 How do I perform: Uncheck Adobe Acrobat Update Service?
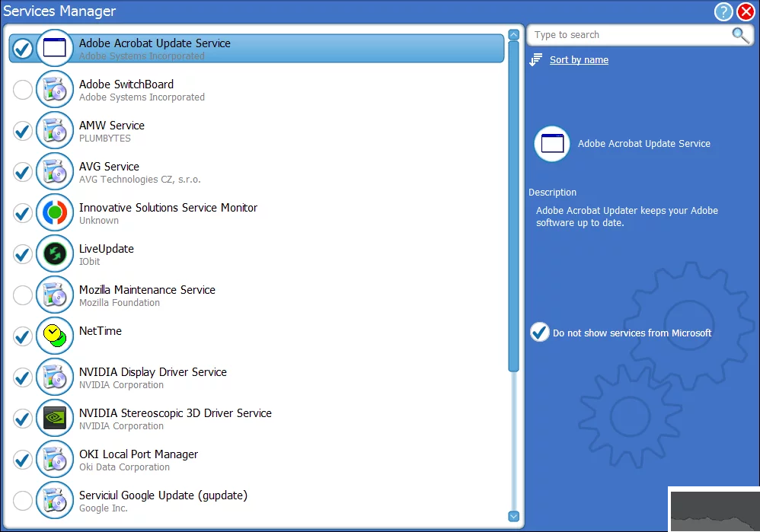[x=22, y=49]
